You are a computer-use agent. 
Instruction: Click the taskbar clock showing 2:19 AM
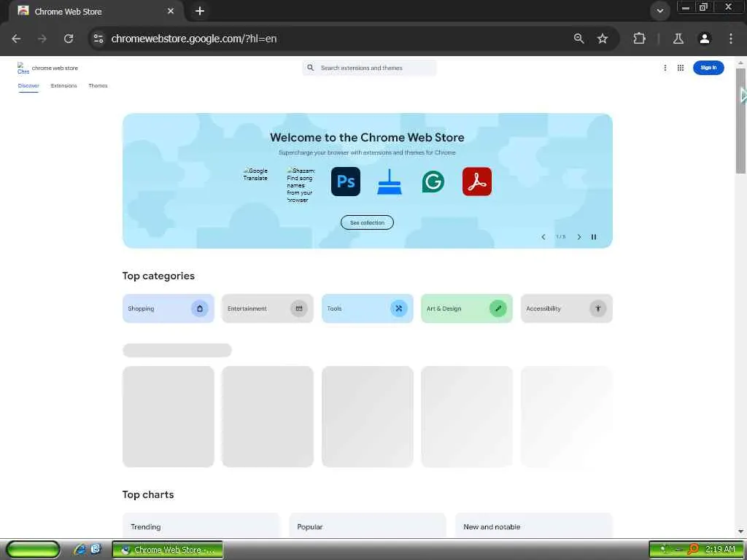point(720,550)
